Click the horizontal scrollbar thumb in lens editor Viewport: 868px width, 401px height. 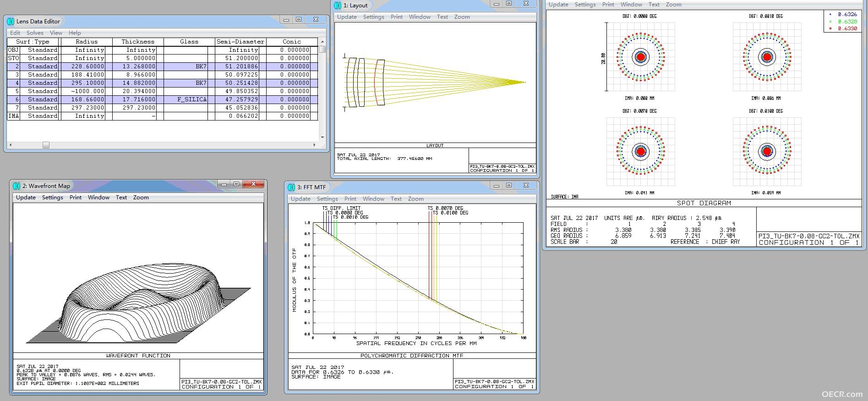point(46,145)
